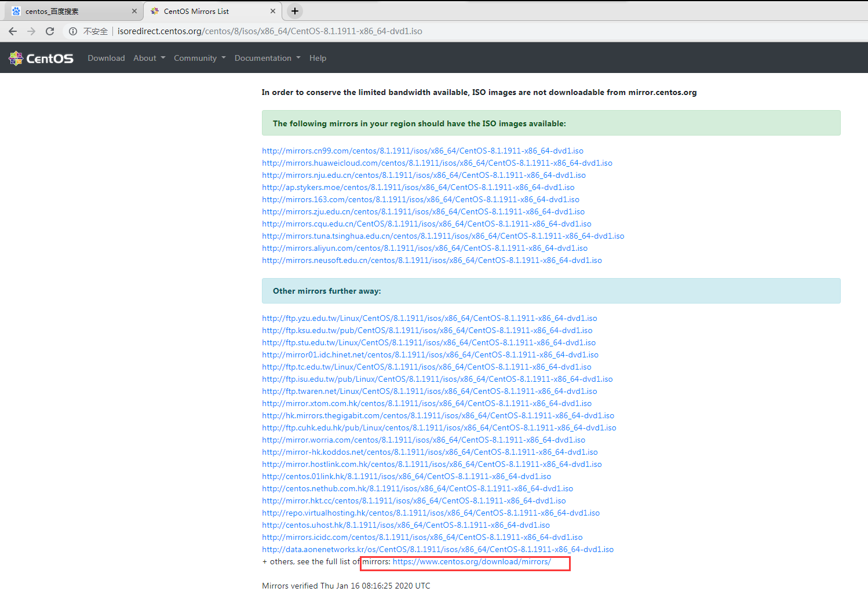868x599 pixels.
Task: Switch to the centos_百度搜索 tab
Action: [x=73, y=11]
